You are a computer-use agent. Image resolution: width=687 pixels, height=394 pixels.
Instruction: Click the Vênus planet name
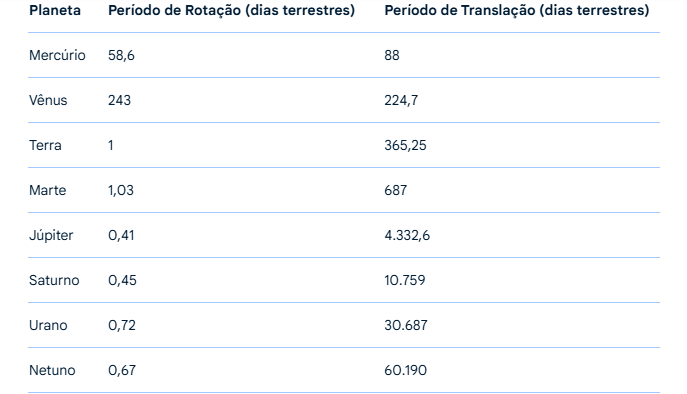(x=48, y=100)
